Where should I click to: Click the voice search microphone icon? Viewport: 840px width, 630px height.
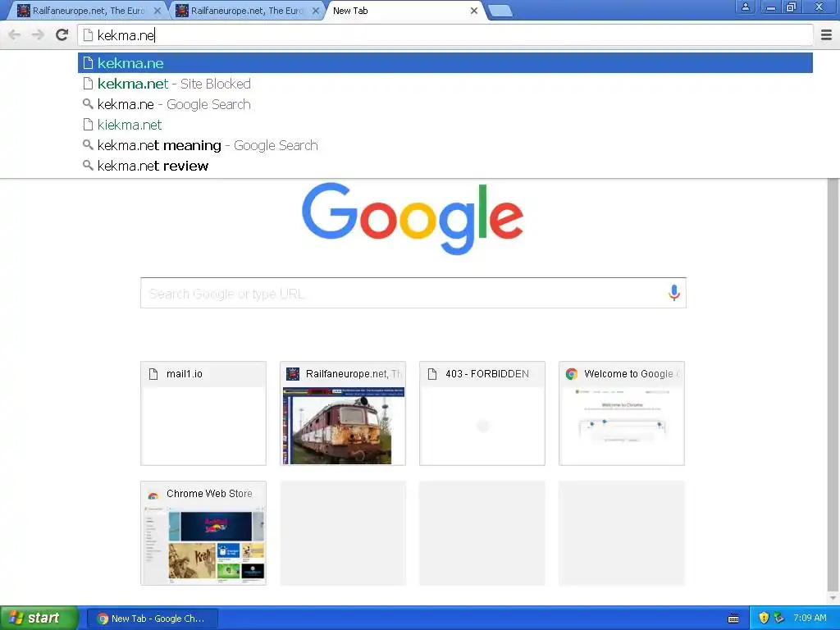[x=674, y=293]
